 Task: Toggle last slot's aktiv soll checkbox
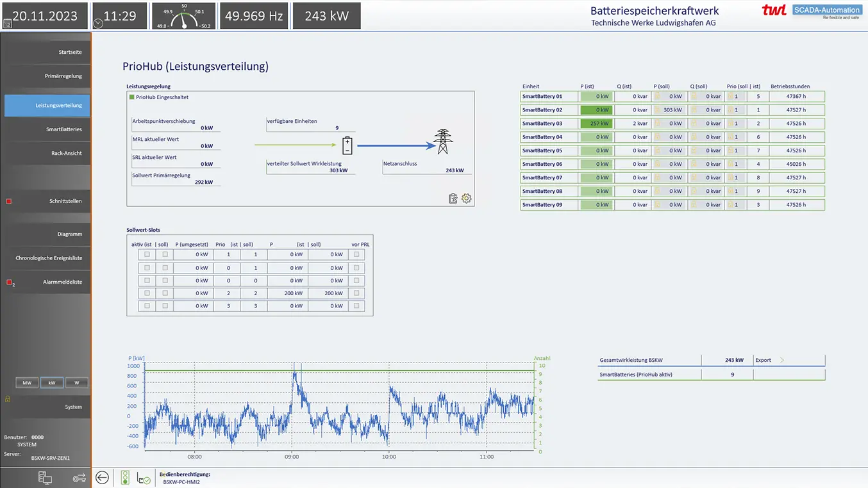(x=165, y=305)
